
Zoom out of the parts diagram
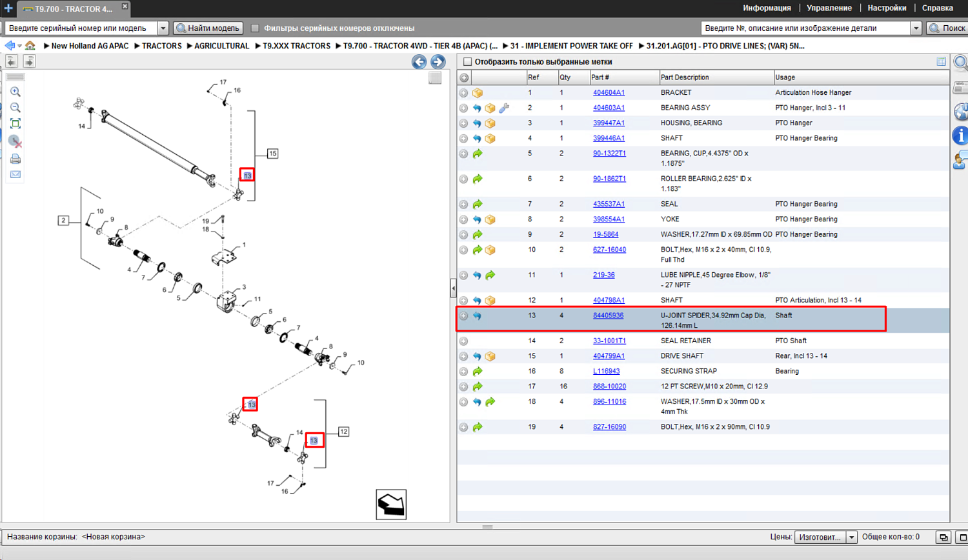point(15,108)
